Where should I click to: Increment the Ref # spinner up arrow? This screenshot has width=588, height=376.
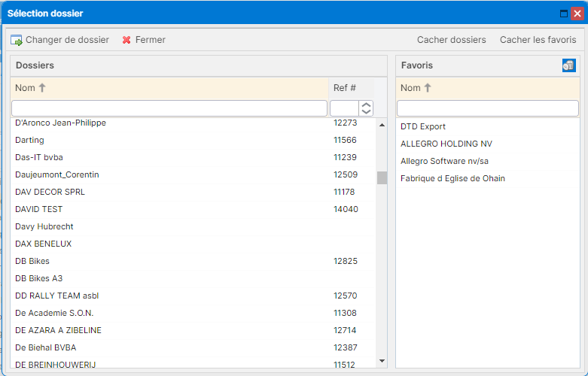coord(366,105)
